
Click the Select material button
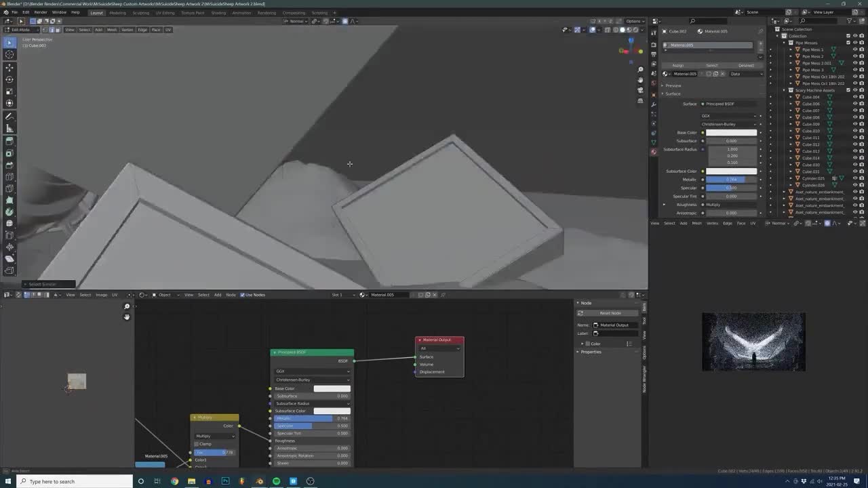(x=711, y=65)
